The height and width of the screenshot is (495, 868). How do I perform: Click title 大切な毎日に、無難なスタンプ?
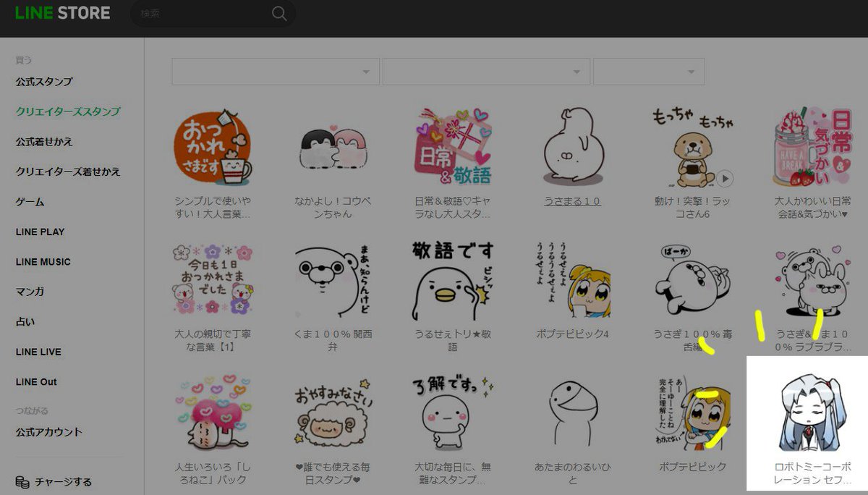453,473
